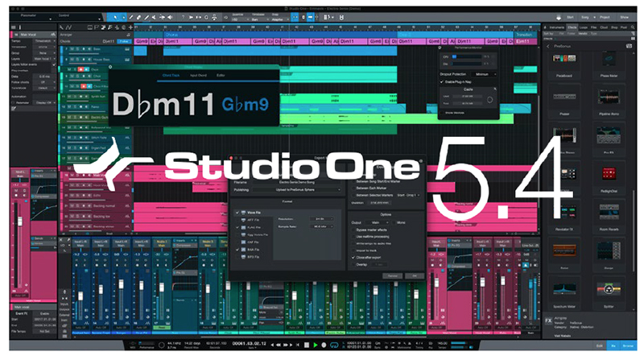
Task: Select the Eraser tool in the toolbar
Action: [138, 17]
